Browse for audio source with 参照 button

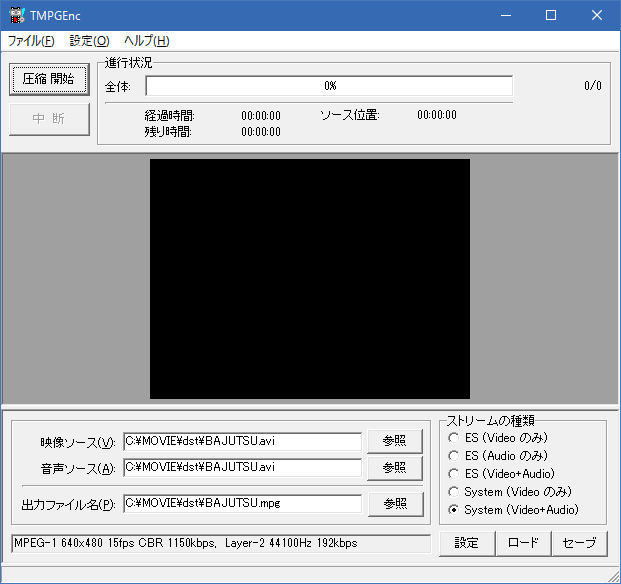395,467
